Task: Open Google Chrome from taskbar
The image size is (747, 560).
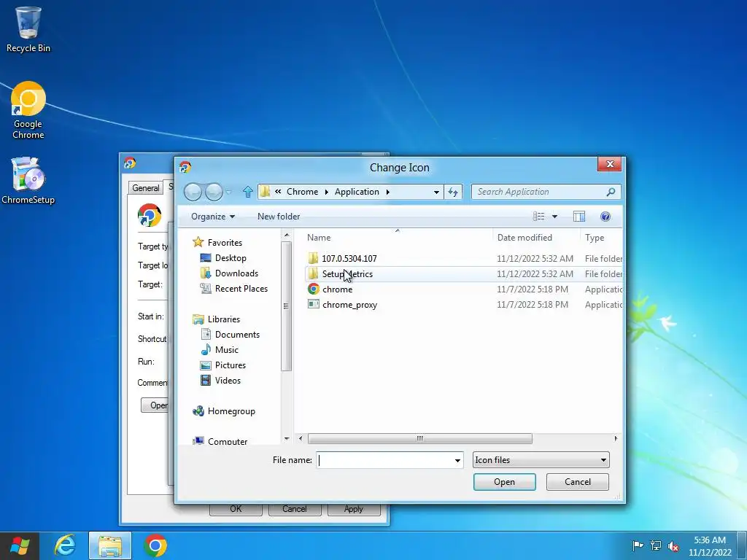Action: tap(155, 545)
